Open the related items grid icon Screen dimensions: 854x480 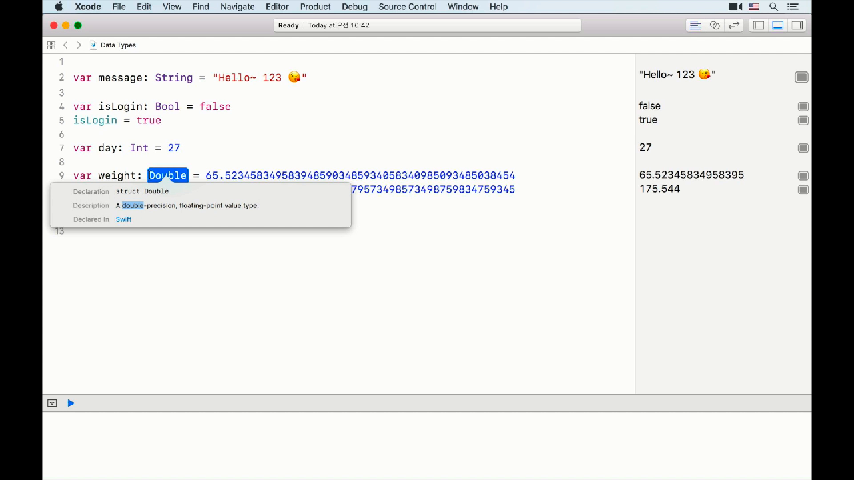(51, 45)
